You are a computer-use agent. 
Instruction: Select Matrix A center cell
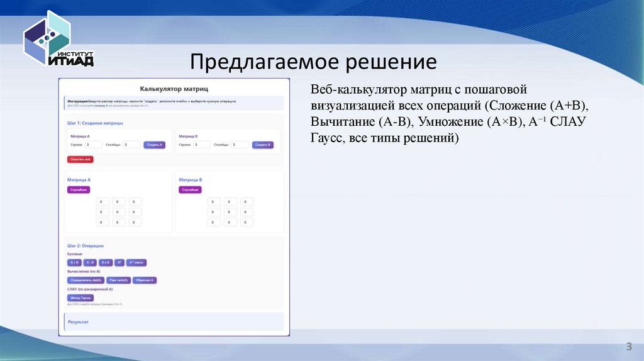pos(119,212)
